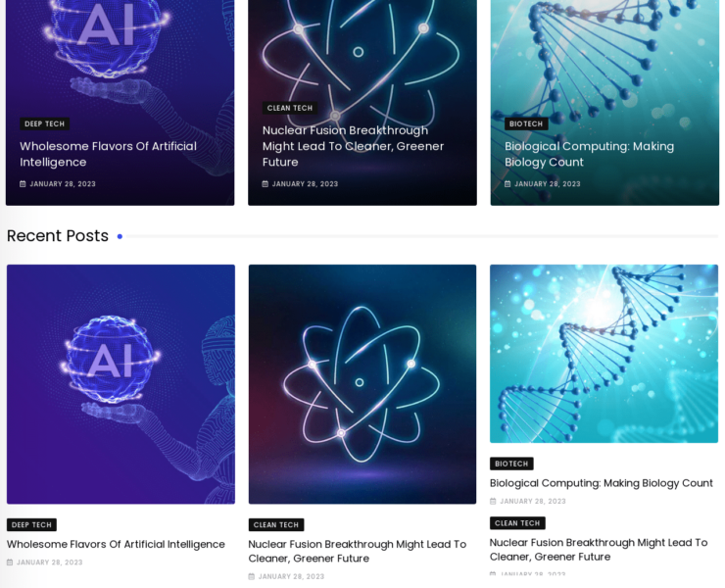Open featured Nuclear Fusion Breakthrough title
725x588 pixels.
click(353, 146)
